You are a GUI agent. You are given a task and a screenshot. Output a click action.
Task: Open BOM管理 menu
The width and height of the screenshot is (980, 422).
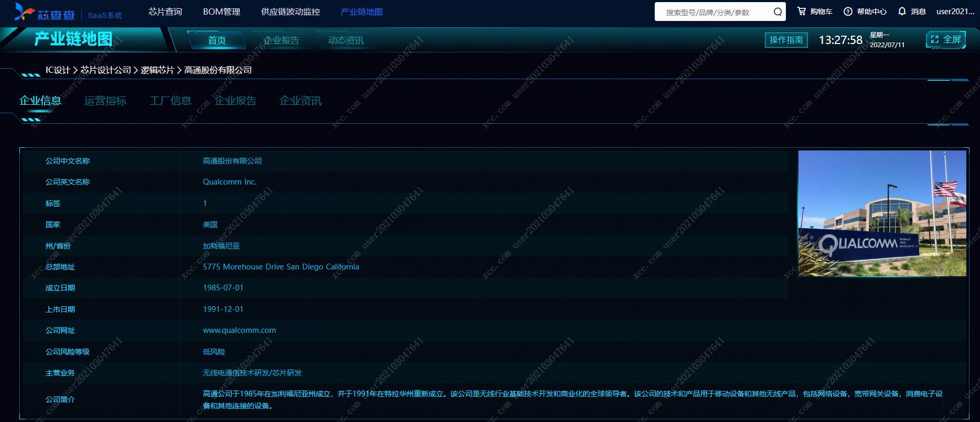point(221,12)
